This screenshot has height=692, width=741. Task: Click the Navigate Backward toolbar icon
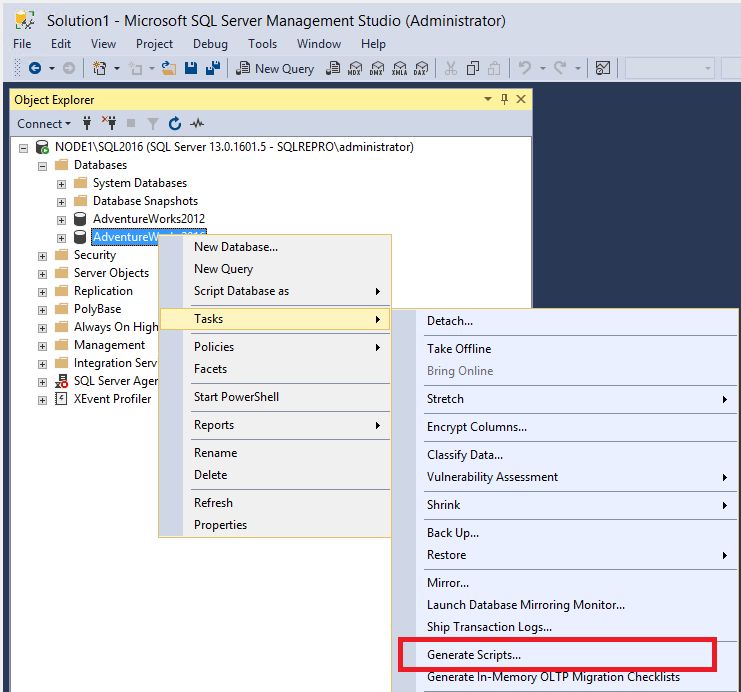click(35, 69)
